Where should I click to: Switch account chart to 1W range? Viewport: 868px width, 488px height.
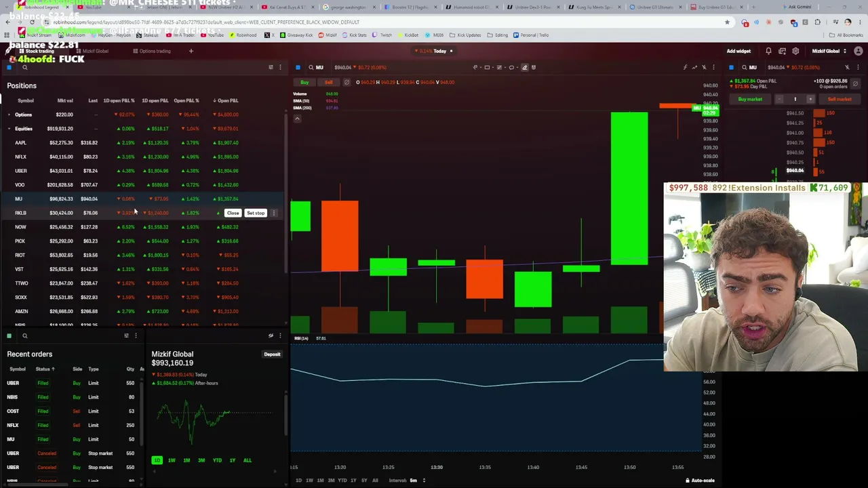(x=172, y=460)
